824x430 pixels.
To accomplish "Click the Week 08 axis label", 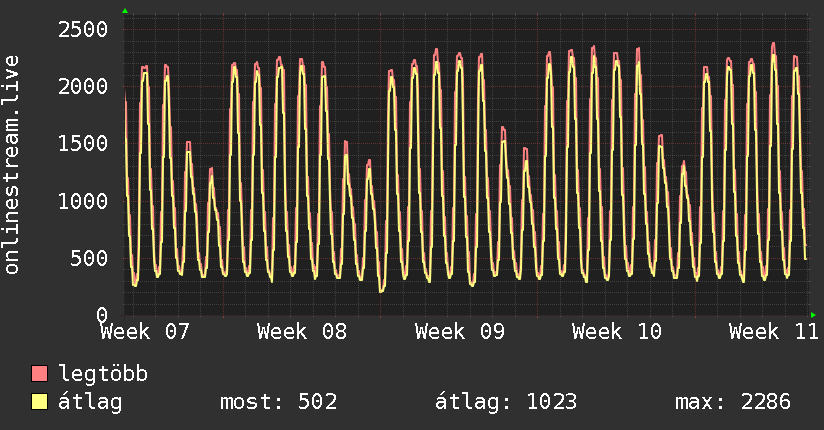I will point(302,332).
